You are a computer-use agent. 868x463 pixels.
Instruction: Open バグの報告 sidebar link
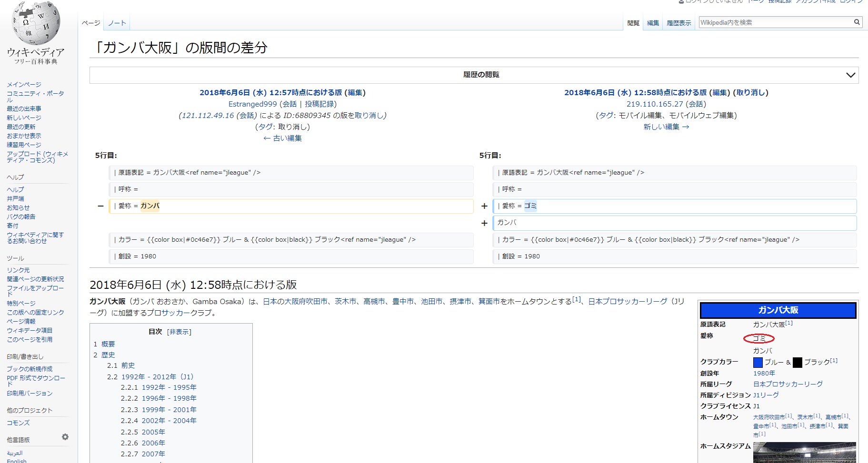click(x=21, y=217)
